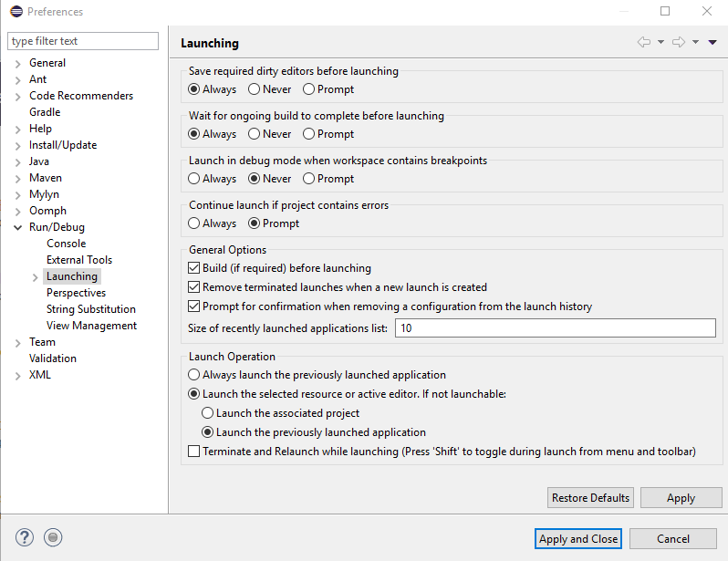Click Apply and Close button
Image resolution: width=728 pixels, height=561 pixels.
[578, 539]
